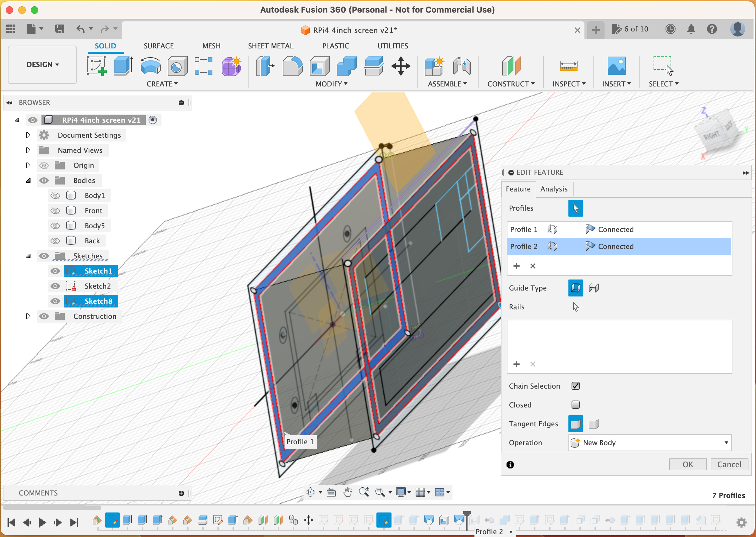The width and height of the screenshot is (756, 537).
Task: Activate the Orbit navigation tool
Action: [x=310, y=492]
